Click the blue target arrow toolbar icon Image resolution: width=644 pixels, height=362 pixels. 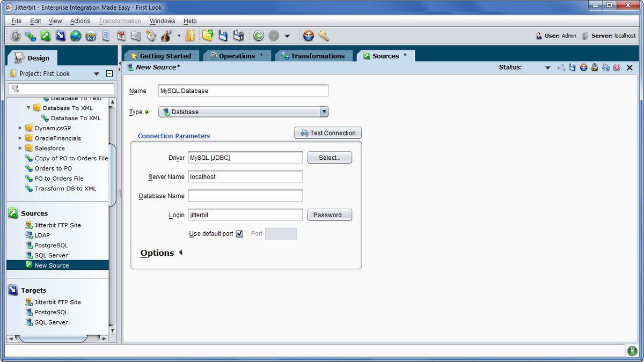pyautogui.click(x=61, y=36)
